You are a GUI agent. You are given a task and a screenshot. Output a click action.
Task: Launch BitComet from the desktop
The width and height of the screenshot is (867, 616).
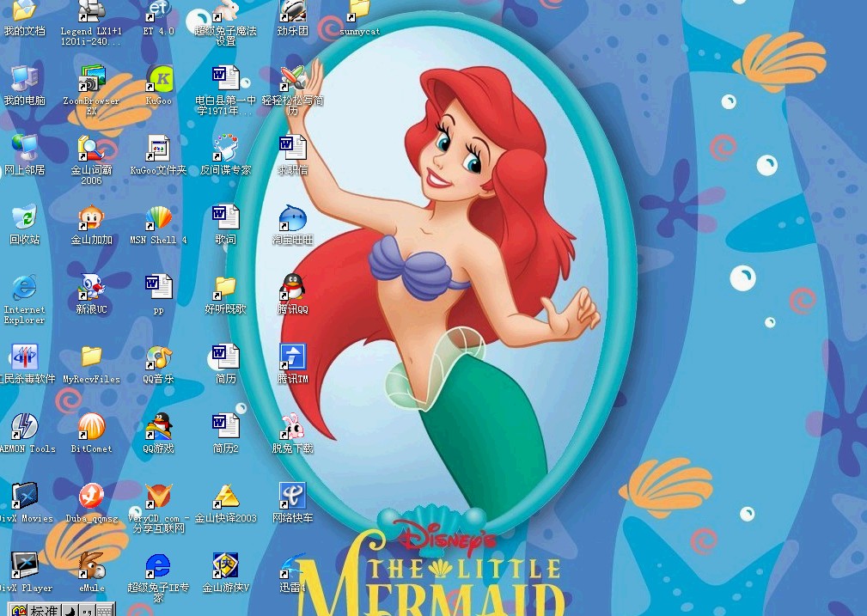[x=91, y=426]
